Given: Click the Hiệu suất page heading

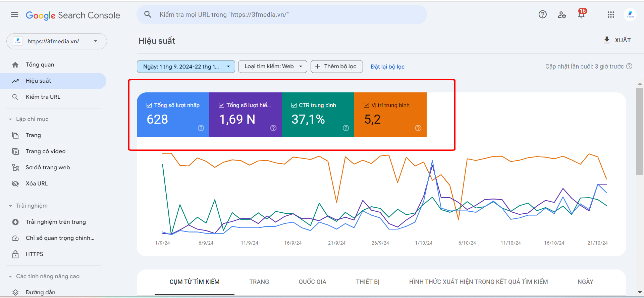Looking at the screenshot, I should coord(157,41).
